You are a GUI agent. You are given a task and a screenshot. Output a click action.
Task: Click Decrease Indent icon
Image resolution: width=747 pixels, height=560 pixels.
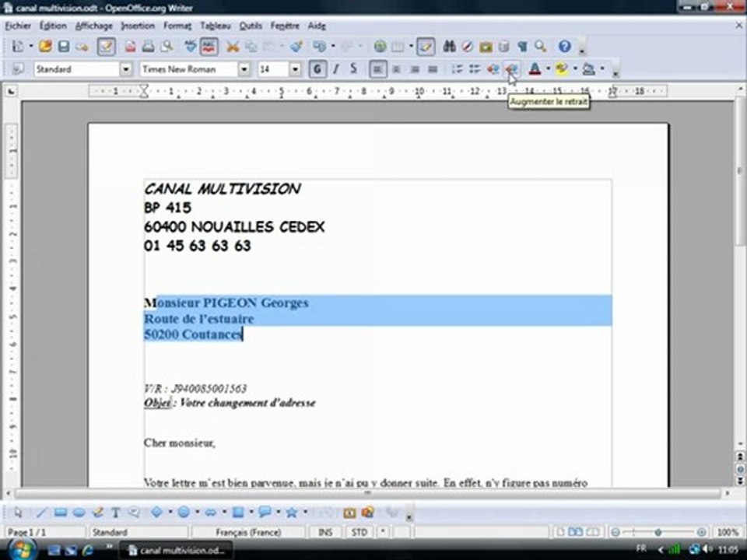click(x=493, y=69)
